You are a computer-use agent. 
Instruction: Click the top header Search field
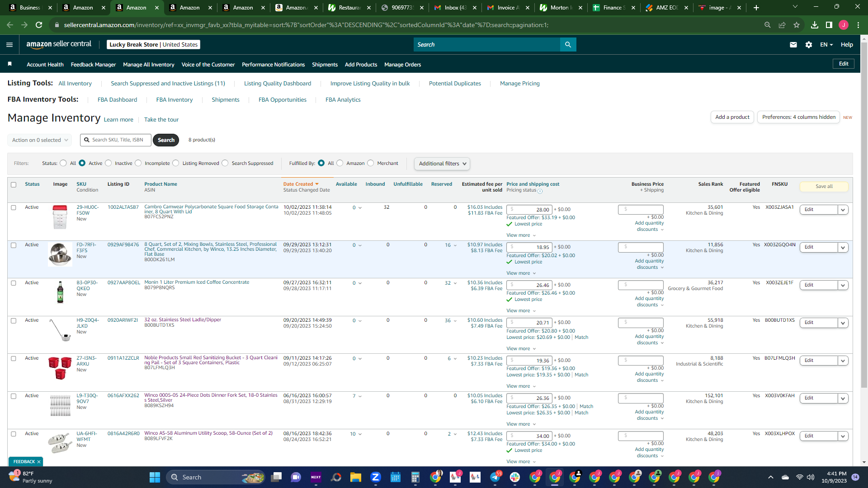pyautogui.click(x=487, y=45)
